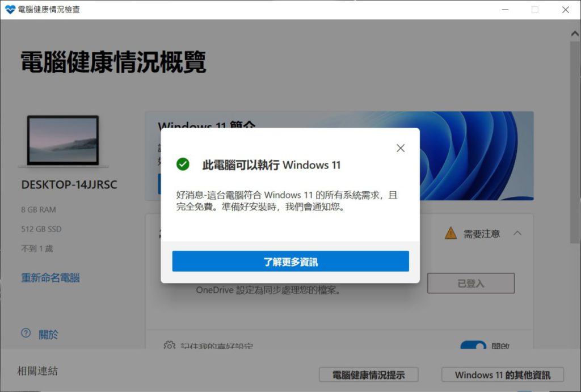Close the Windows 11 compatibility dialog
The height and width of the screenshot is (392, 581).
[x=401, y=148]
